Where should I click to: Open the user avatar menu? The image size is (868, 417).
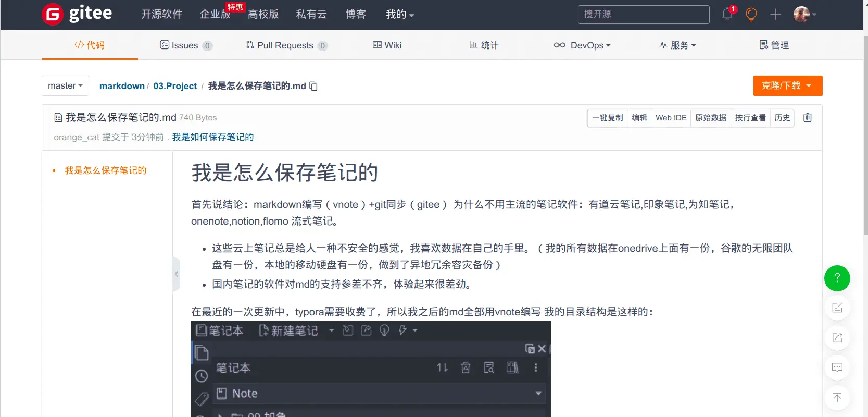tap(804, 14)
